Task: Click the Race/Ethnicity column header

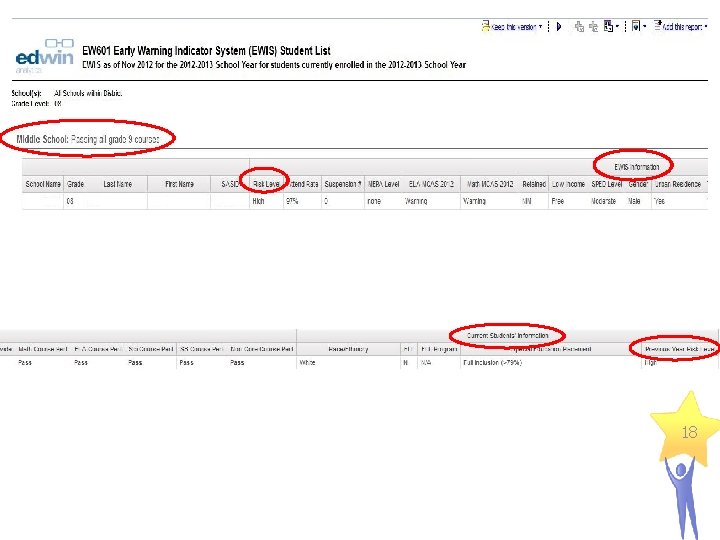Action: [348, 349]
